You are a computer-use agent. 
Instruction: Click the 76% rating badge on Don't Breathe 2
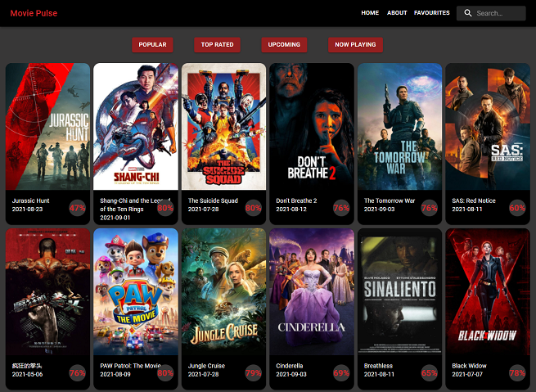(x=341, y=208)
